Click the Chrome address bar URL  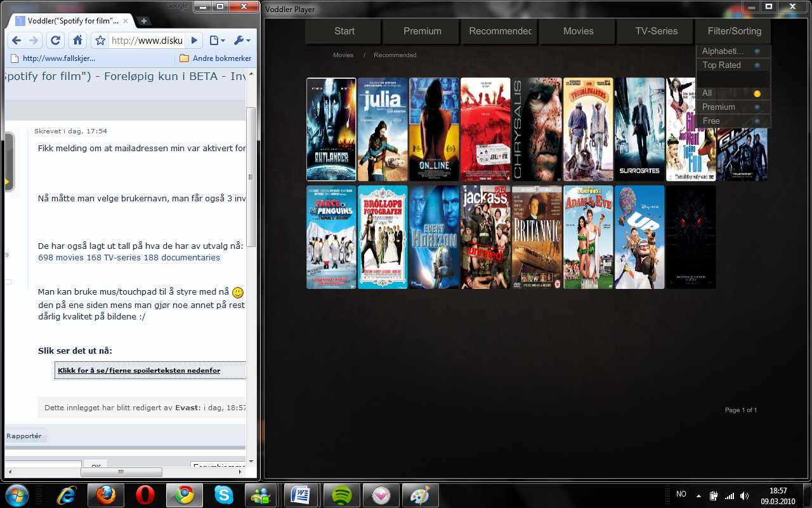[147, 41]
